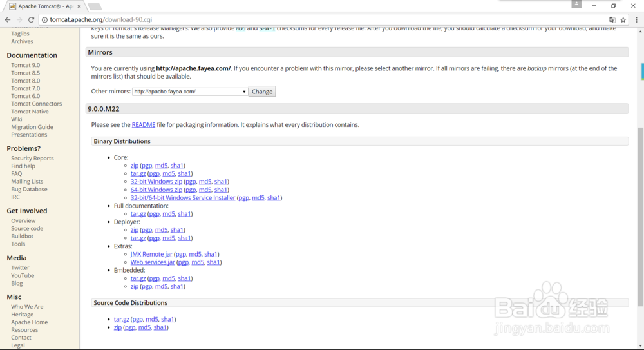Download the Core zip distribution
Viewport: 644px width, 350px height.
pos(135,166)
